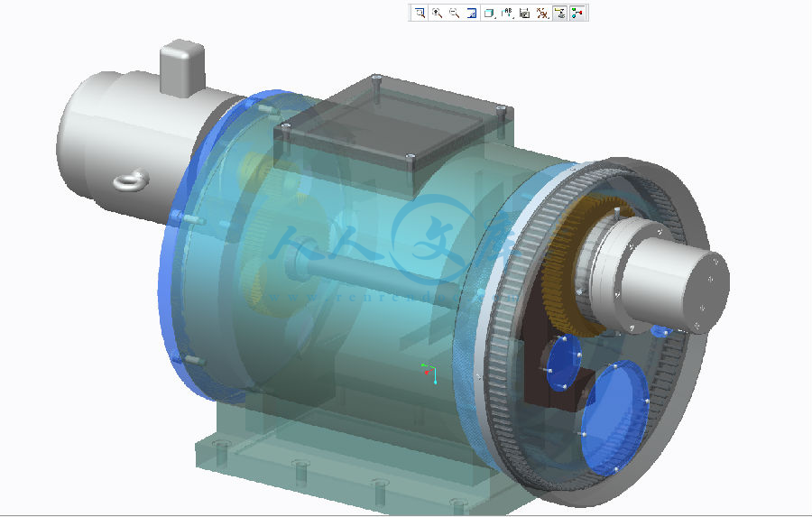Toggle the Spin Center display

pos(577,13)
